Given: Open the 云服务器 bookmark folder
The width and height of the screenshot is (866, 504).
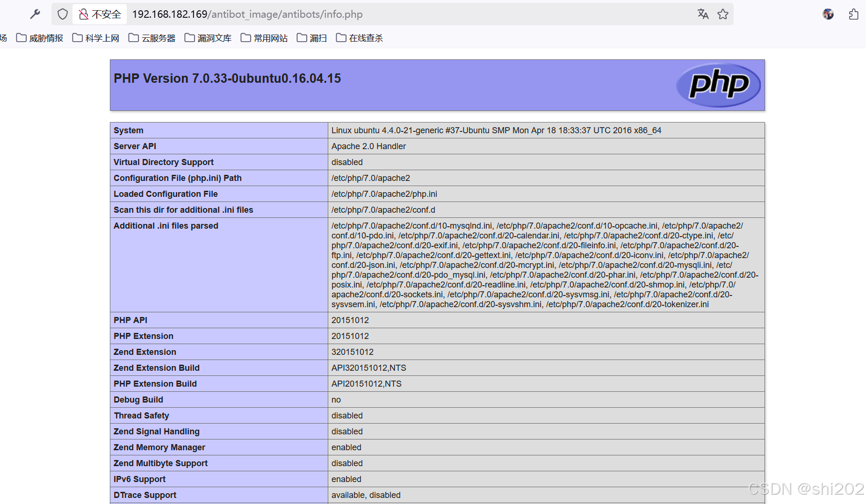Looking at the screenshot, I should (x=152, y=38).
